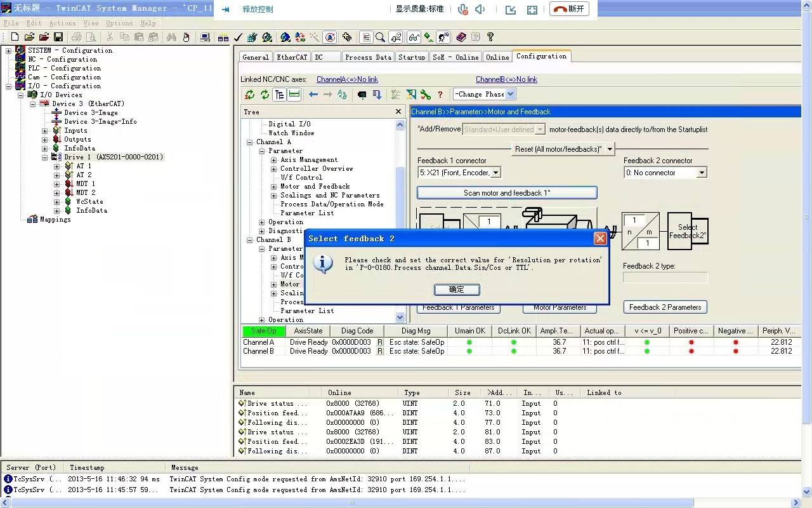
Task: Toggle the tree view icon in drive toolbar
Action: (279, 95)
